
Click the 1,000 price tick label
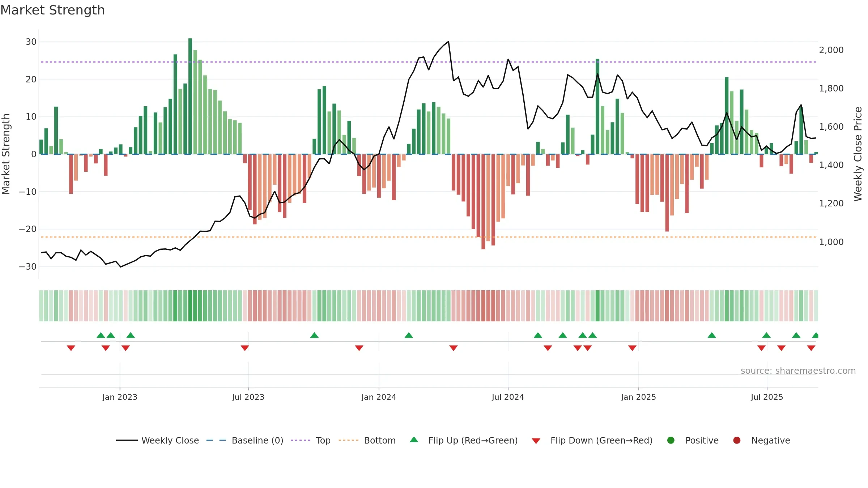(831, 242)
